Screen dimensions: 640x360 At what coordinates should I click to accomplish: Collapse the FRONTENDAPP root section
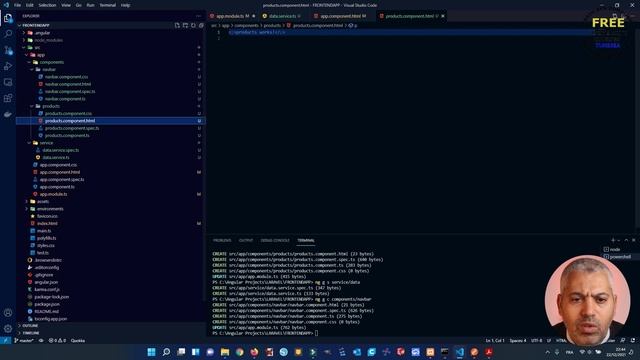point(111,25)
